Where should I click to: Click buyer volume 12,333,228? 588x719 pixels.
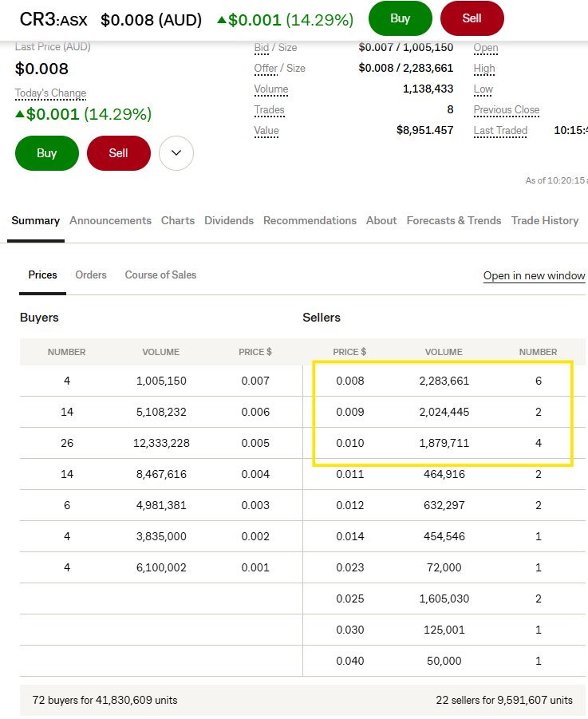click(161, 443)
